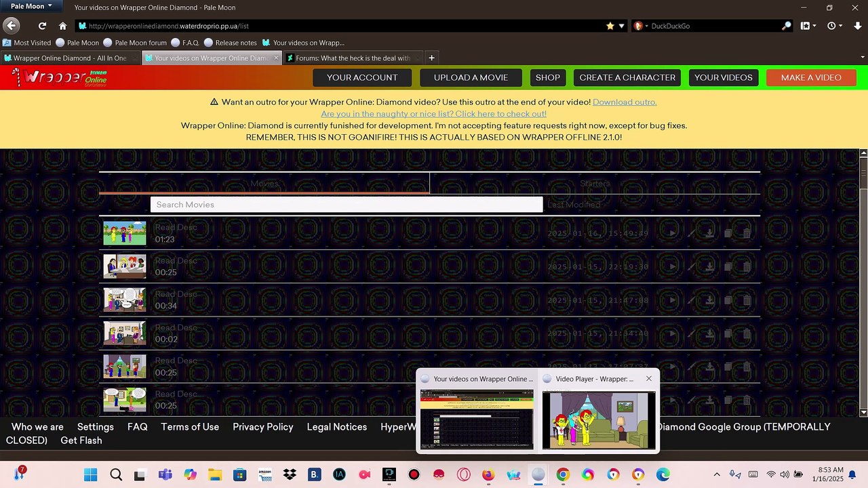Bookmark this page with the star icon
This screenshot has height=488, width=868.
point(610,26)
